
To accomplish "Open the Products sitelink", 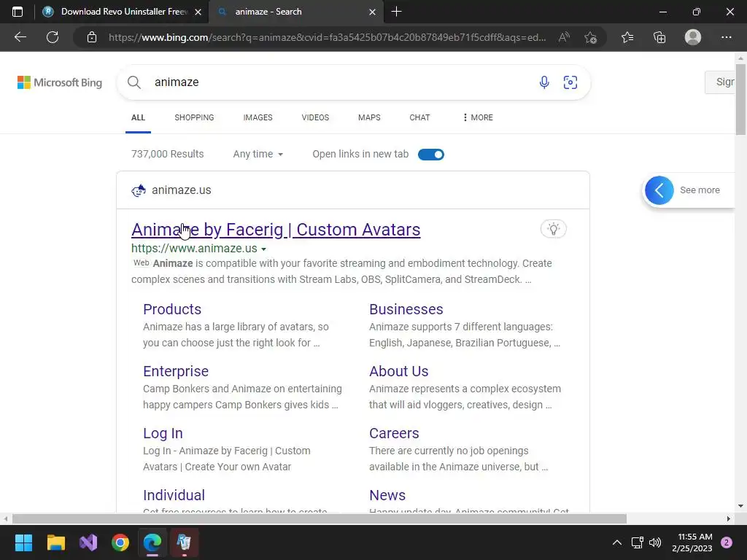I will pos(172,309).
